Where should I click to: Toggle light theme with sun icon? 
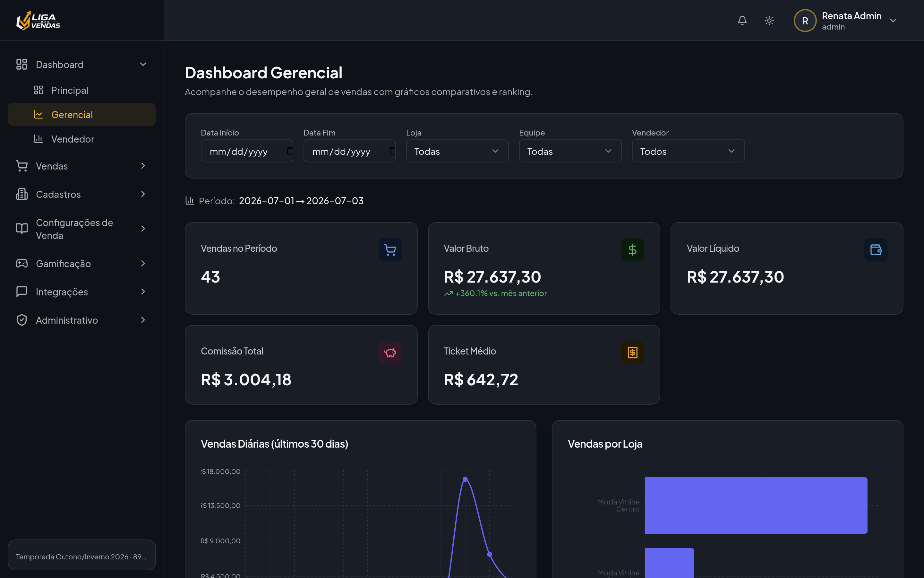769,21
